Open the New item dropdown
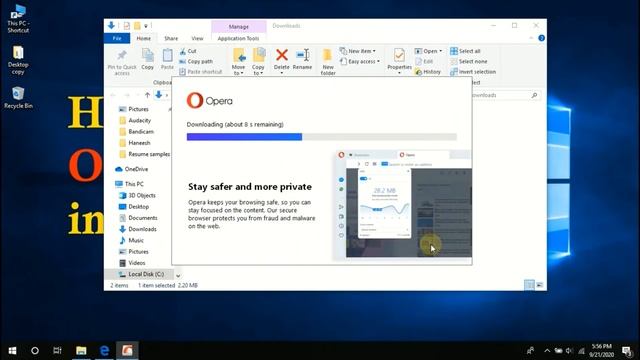The height and width of the screenshot is (360, 640). click(x=358, y=51)
